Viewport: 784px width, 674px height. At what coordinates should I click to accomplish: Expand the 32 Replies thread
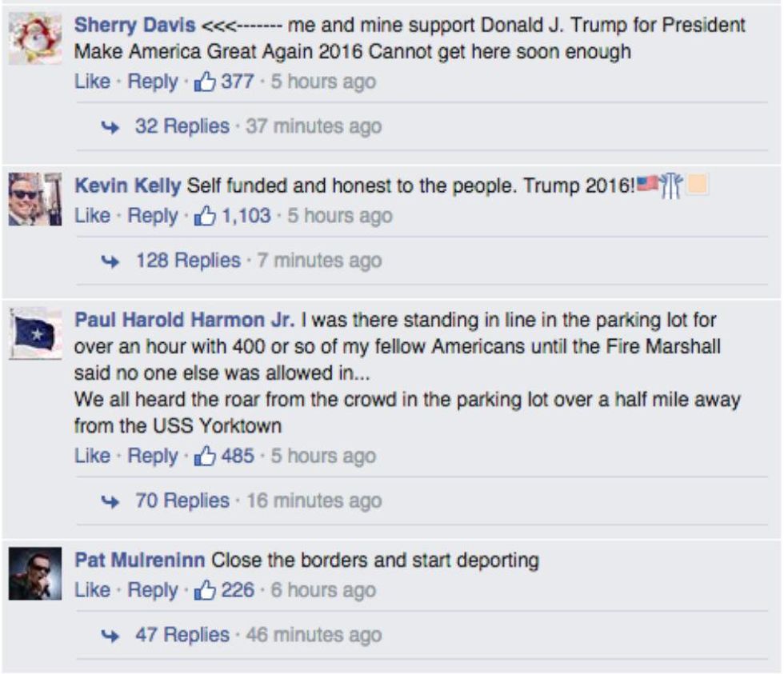pos(182,126)
